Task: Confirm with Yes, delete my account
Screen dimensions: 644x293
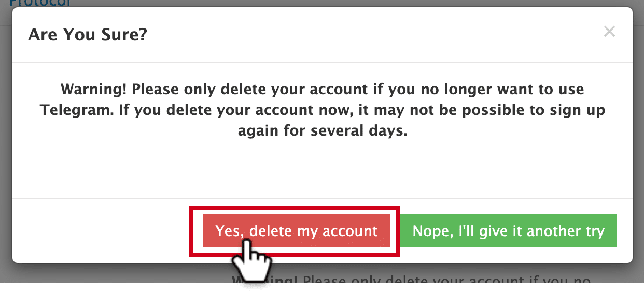Action: pos(296,231)
